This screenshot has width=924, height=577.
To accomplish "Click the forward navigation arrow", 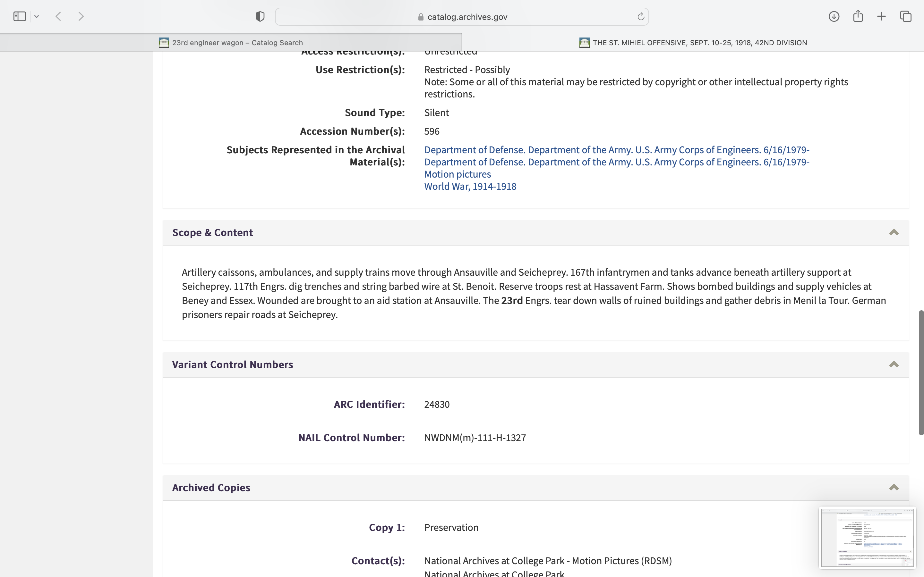I will [x=81, y=16].
